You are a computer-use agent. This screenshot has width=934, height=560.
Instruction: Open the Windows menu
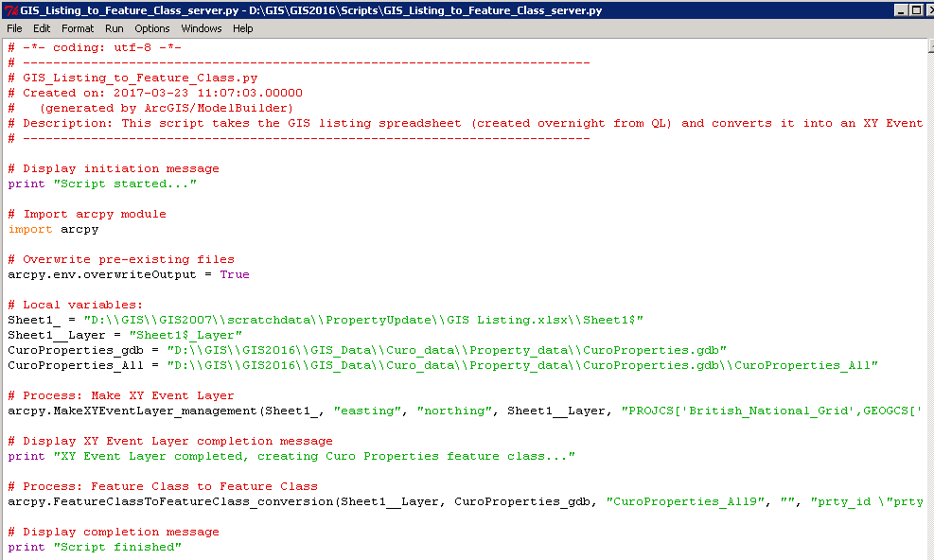pos(202,28)
